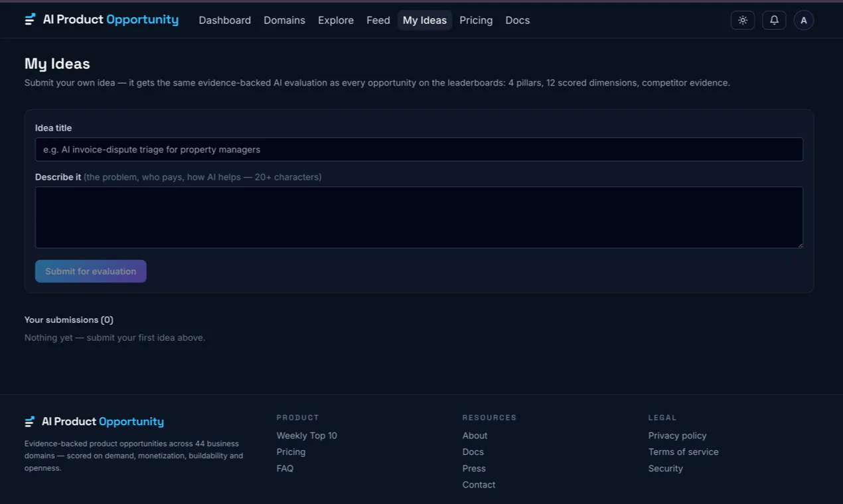Image resolution: width=843 pixels, height=504 pixels.
Task: Click the header AI Product Opportunity brand text
Action: [111, 19]
